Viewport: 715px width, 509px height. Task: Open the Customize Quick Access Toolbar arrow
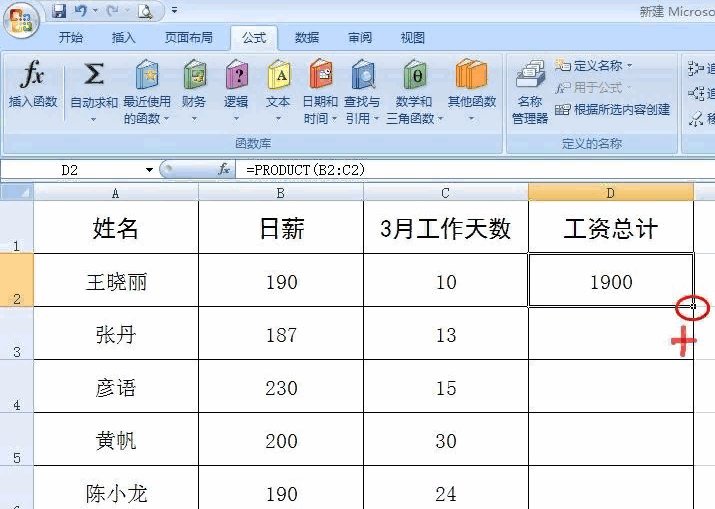coord(174,10)
